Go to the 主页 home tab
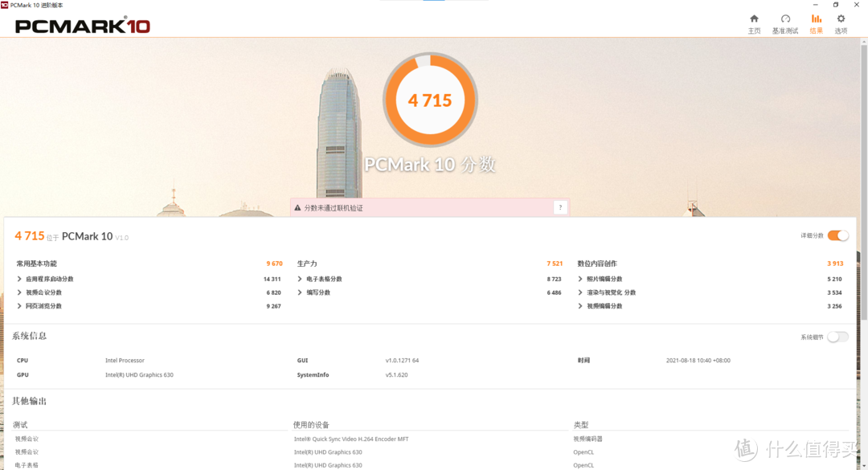Viewport: 868px width, 470px height. (x=754, y=19)
